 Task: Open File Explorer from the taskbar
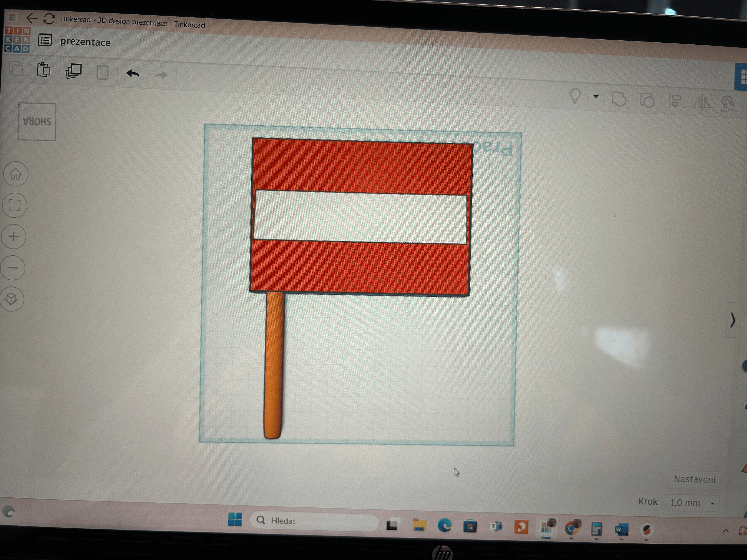coord(419,525)
